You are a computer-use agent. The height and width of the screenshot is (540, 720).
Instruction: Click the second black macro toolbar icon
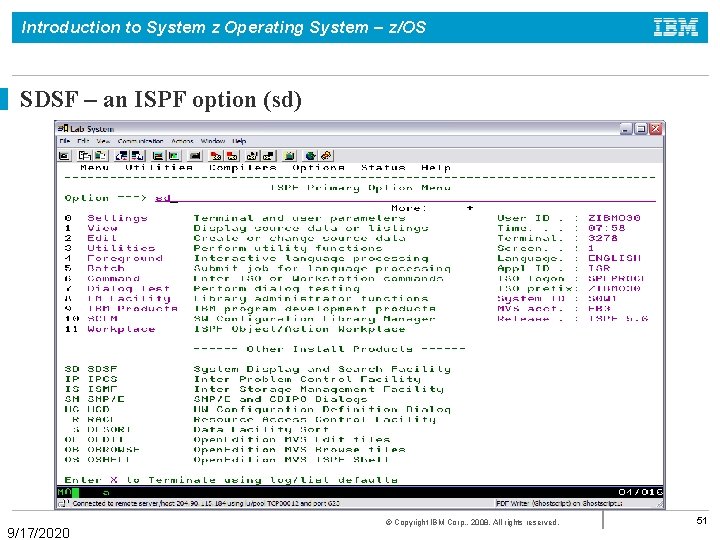(x=268, y=156)
